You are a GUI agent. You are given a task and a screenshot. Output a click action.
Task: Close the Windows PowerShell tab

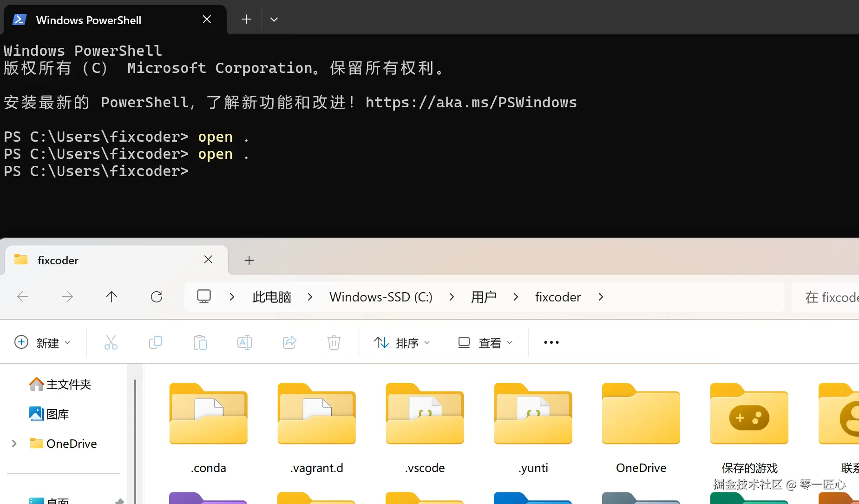(x=207, y=20)
